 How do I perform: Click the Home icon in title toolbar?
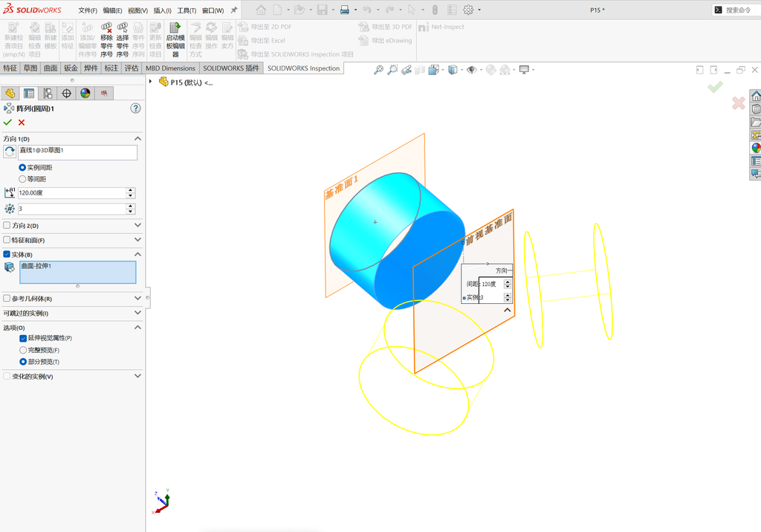tap(261, 10)
